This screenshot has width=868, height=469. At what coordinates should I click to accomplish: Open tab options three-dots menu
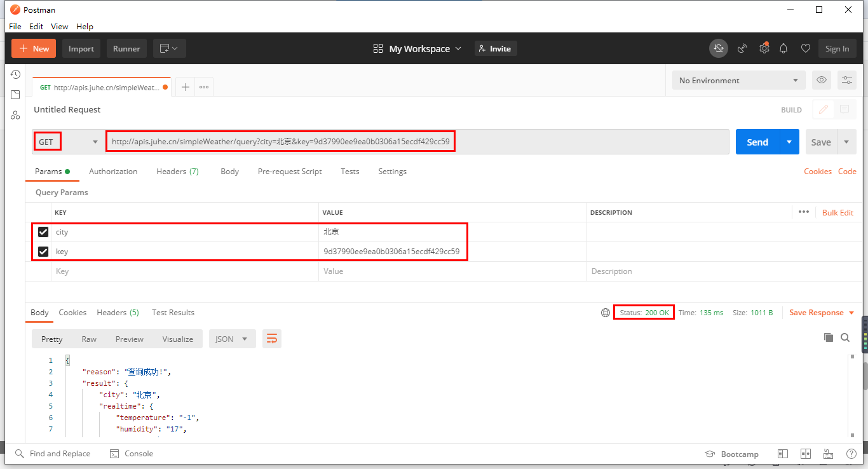[204, 87]
